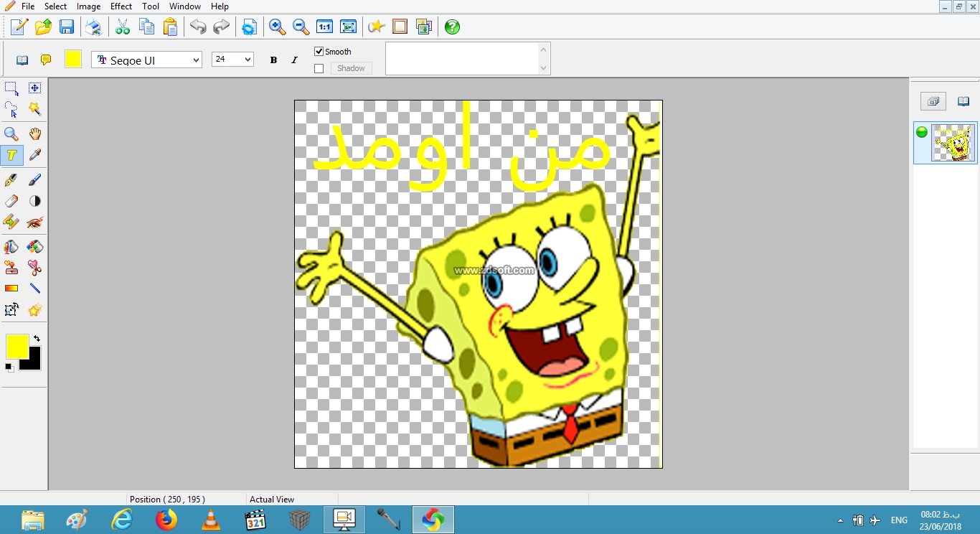
Task: Zoom in with the plus magnifier icon
Action: pos(277,27)
